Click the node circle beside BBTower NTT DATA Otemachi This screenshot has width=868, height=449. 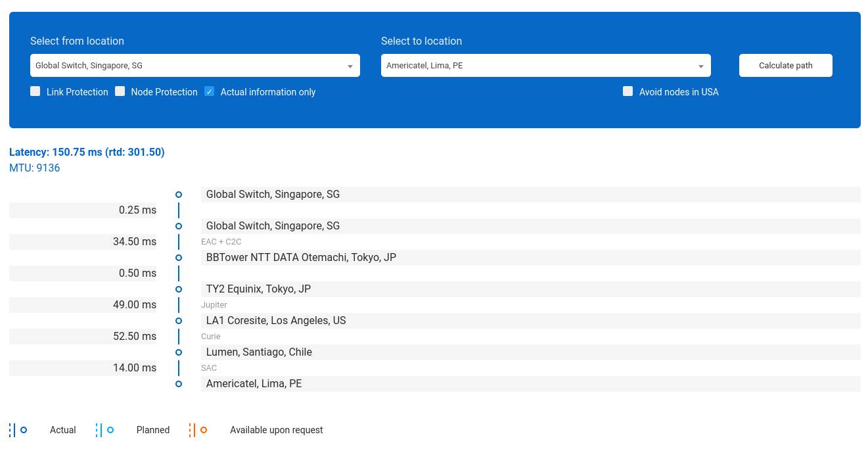click(x=179, y=258)
